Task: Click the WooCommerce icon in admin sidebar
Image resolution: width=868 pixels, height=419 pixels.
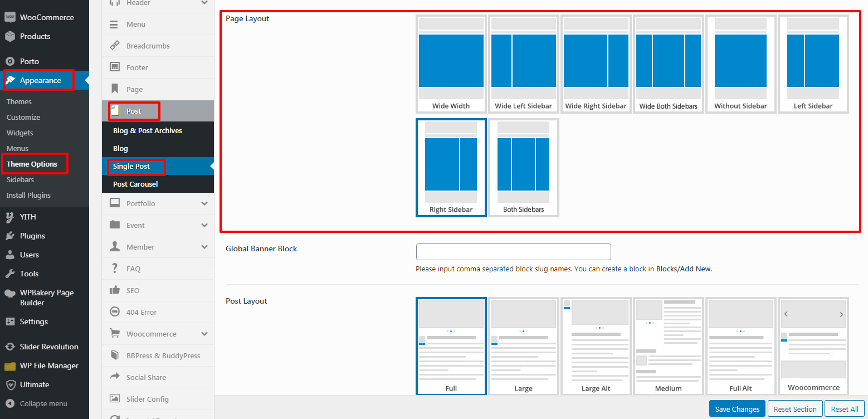Action: tap(10, 17)
